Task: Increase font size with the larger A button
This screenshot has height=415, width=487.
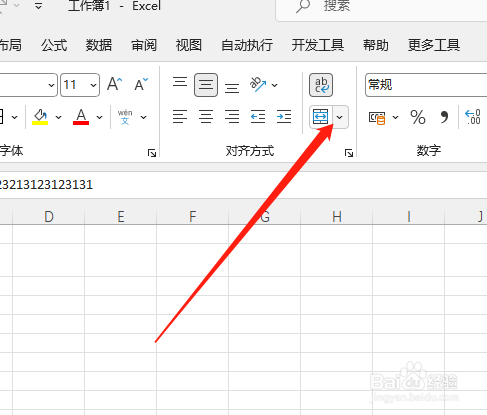Action: pyautogui.click(x=115, y=84)
